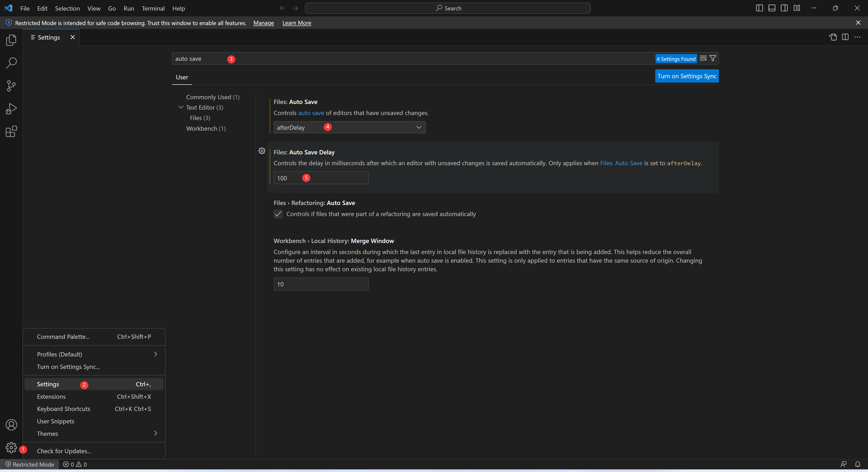
Task: Open the Selection menu
Action: [67, 8]
